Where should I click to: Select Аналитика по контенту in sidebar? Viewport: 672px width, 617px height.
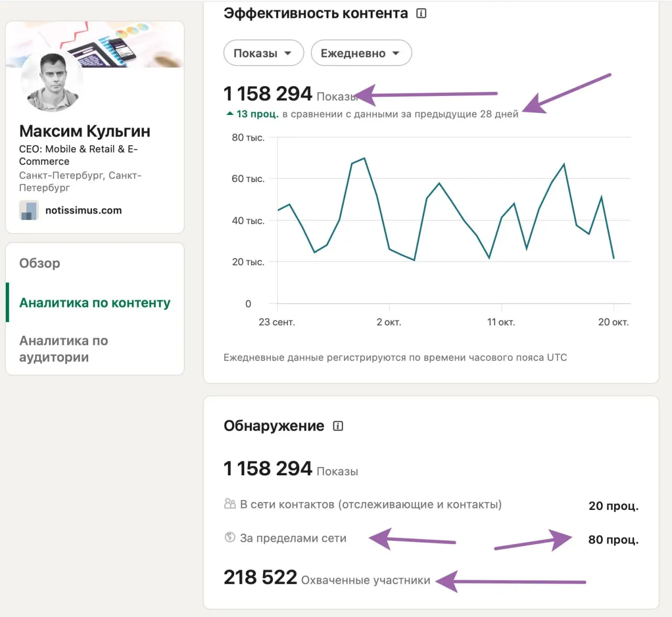pos(95,303)
